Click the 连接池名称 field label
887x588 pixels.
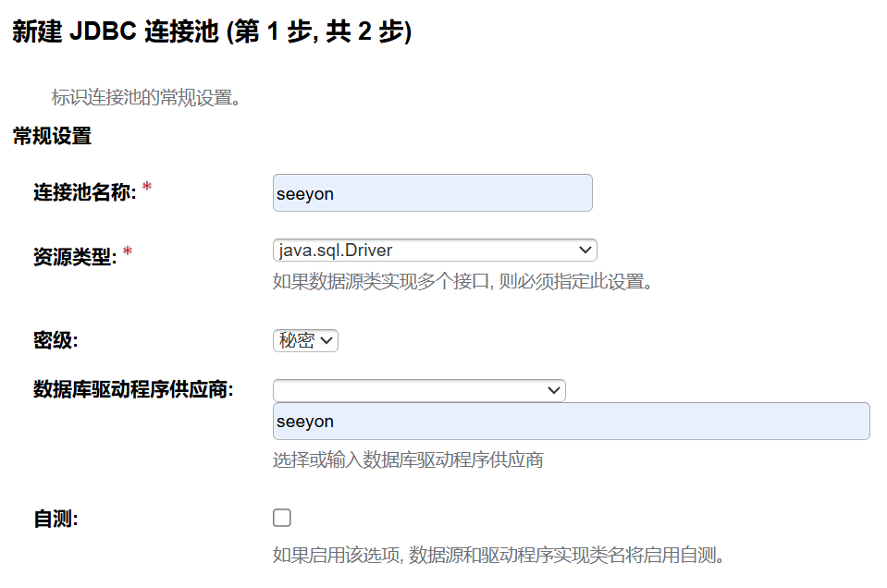85,192
